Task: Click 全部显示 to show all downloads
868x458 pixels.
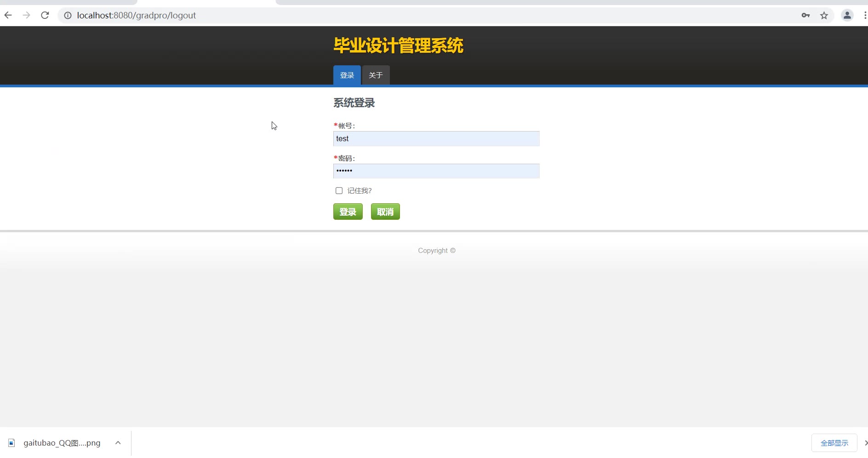Action: pyautogui.click(x=834, y=443)
